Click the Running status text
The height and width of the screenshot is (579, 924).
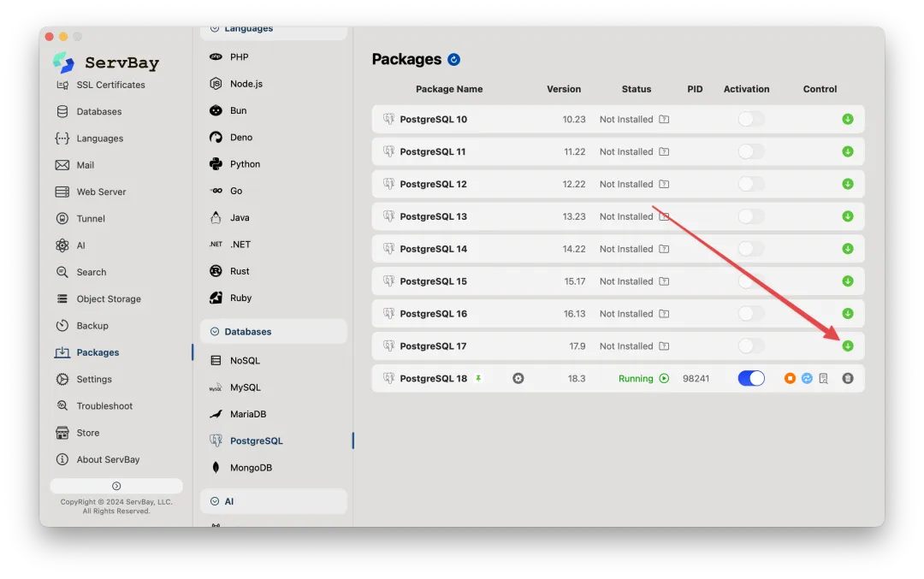coord(636,378)
